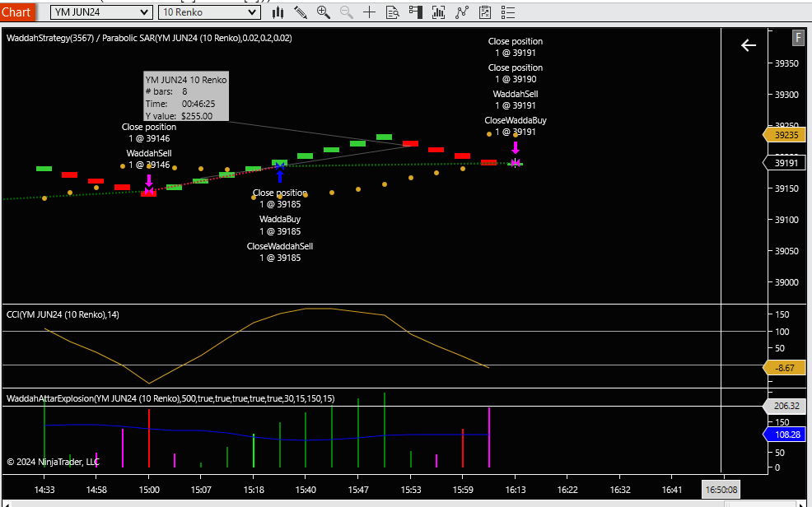Viewport: 812px width, 507px height.
Task: Toggle the F fixed scale button
Action: coord(798,38)
